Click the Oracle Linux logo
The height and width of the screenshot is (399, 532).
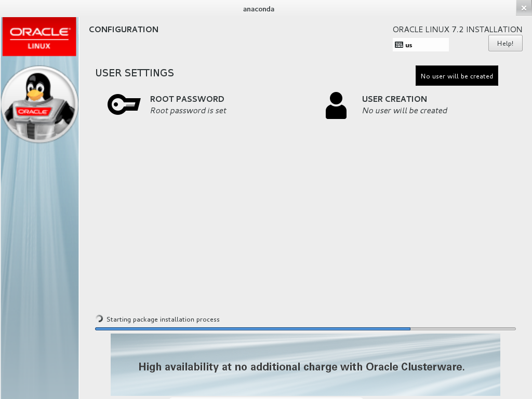point(39,37)
